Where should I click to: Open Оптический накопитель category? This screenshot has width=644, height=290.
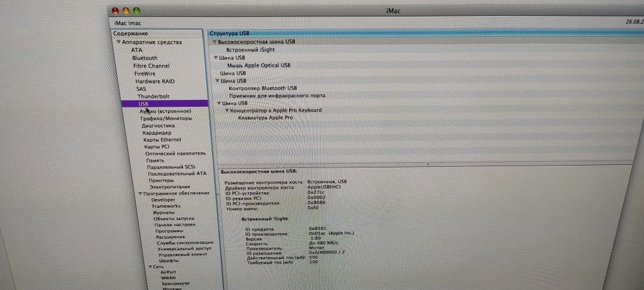pos(175,153)
